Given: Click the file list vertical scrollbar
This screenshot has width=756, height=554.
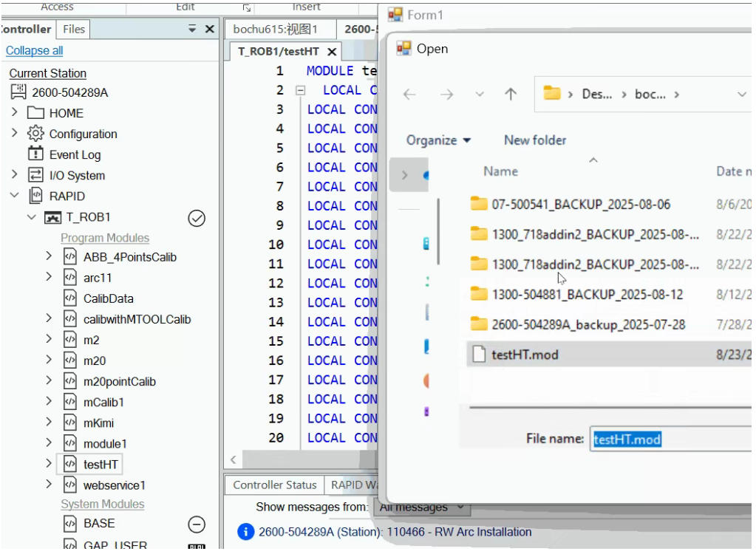Looking at the screenshot, I should click(438, 229).
